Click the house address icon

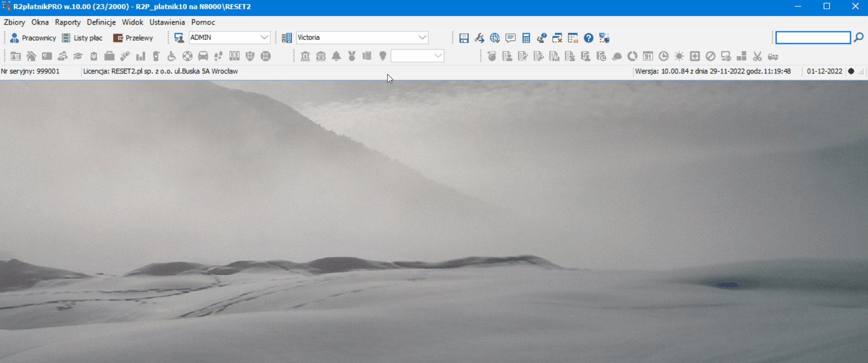point(31,56)
